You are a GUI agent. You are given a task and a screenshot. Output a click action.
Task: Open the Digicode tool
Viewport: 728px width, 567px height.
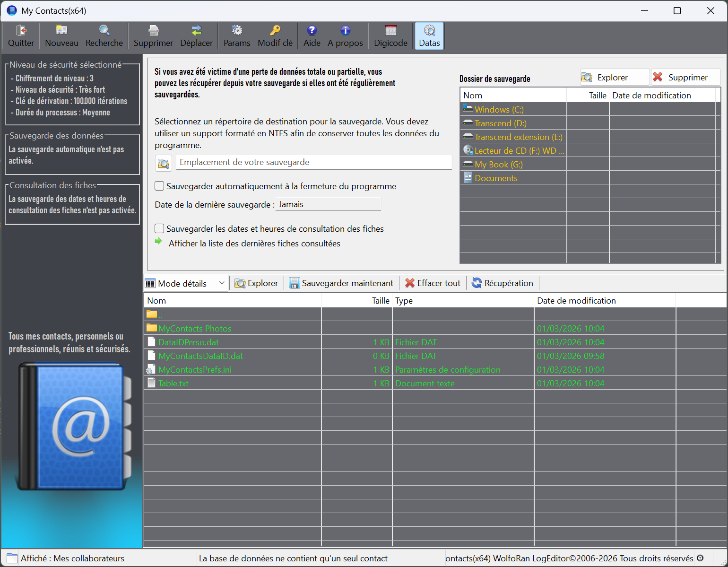coord(390,36)
